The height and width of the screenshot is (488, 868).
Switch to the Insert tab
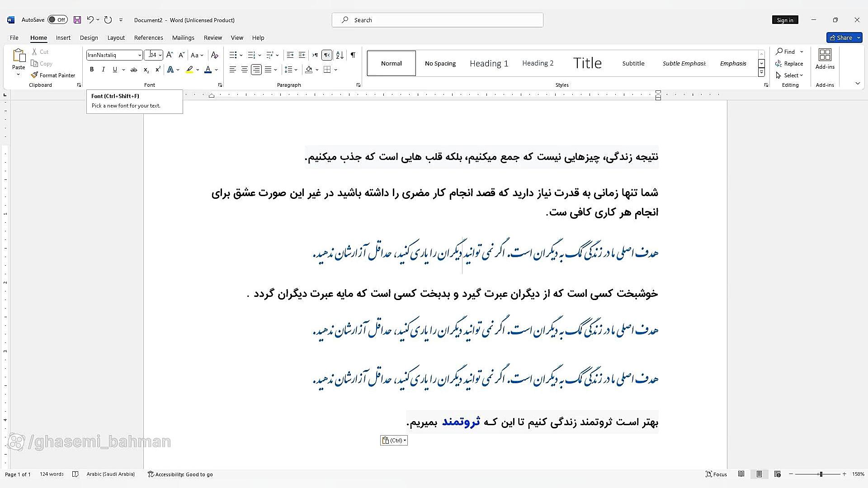pos(63,38)
